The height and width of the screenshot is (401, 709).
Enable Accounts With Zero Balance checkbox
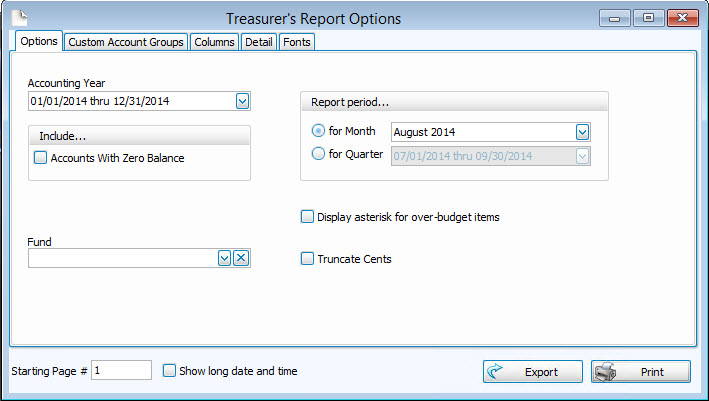click(41, 157)
